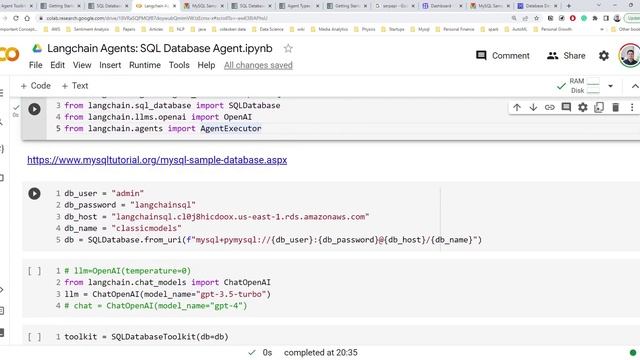The width and height of the screenshot is (640, 360).
Task: Click the All changes saved link
Action: point(258,65)
